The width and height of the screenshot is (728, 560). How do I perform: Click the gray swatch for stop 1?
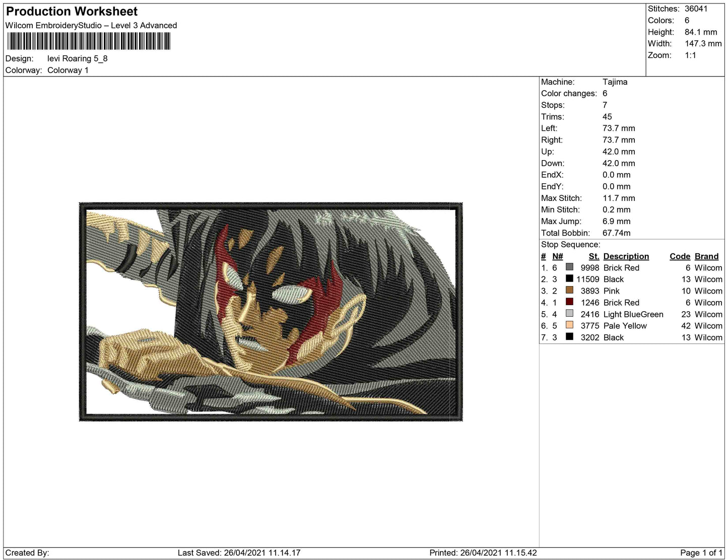click(x=569, y=267)
